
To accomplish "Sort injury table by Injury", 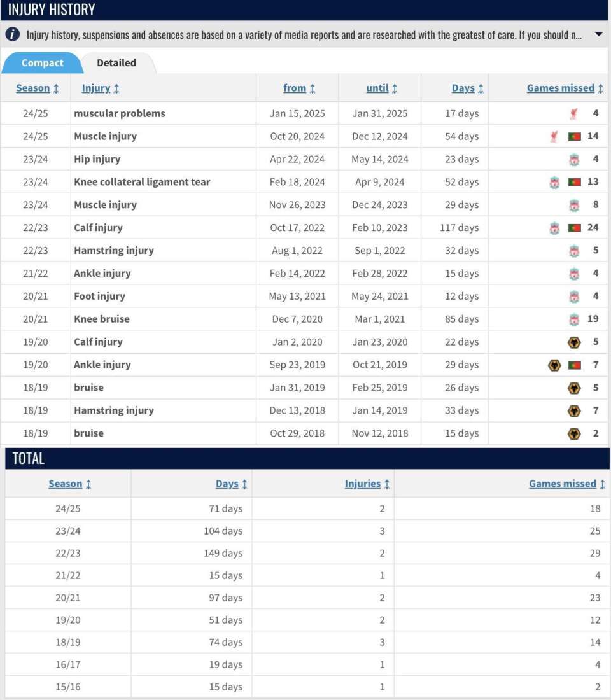I will 101,88.
